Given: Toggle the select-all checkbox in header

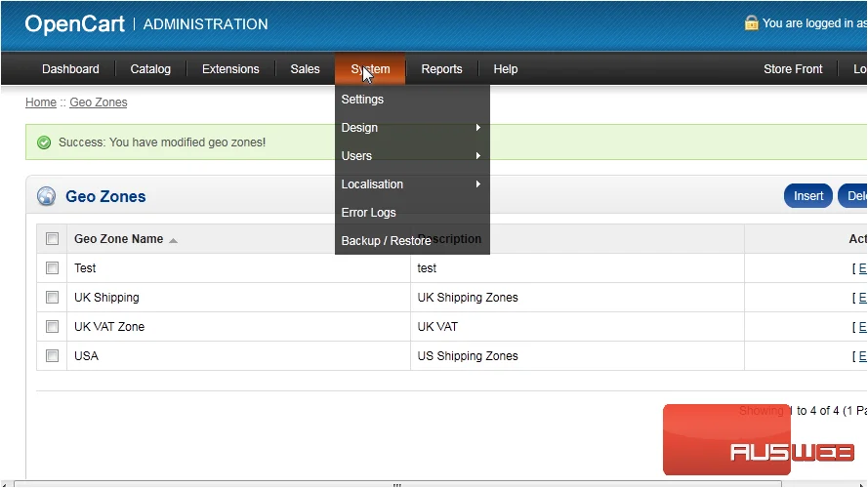Looking at the screenshot, I should coord(52,239).
